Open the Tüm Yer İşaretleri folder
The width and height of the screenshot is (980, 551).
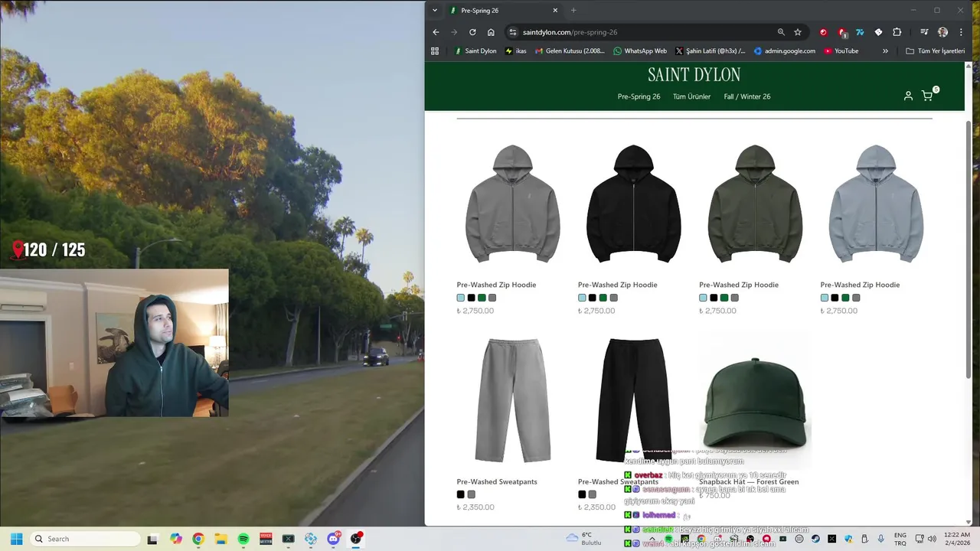(x=935, y=51)
